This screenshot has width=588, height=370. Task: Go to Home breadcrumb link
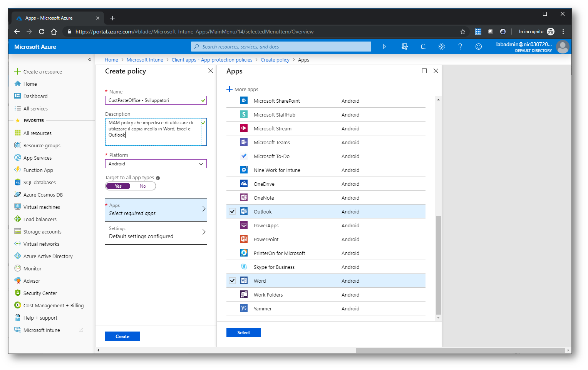click(x=111, y=60)
